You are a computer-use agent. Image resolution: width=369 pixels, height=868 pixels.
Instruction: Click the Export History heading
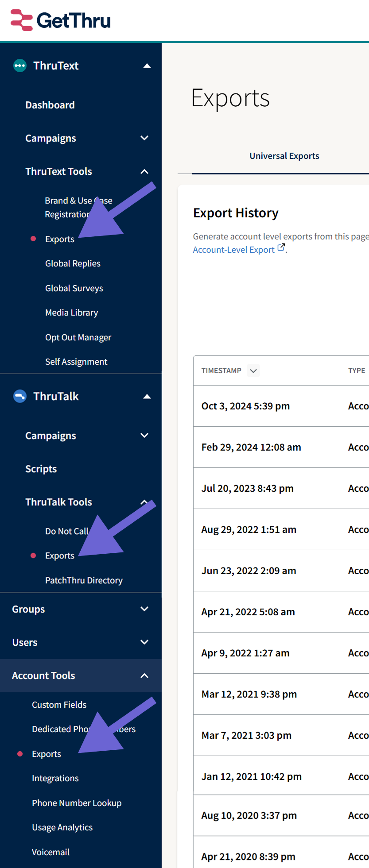pyautogui.click(x=236, y=213)
